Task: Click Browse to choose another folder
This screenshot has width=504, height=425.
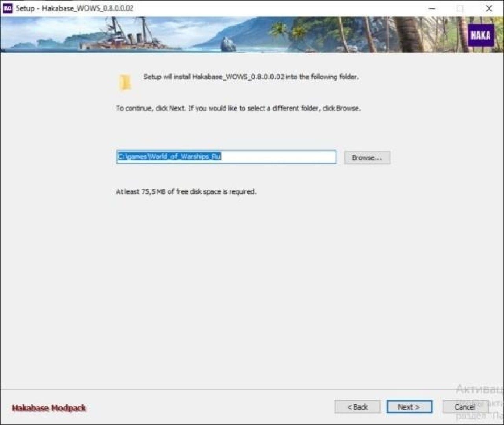Action: point(367,157)
